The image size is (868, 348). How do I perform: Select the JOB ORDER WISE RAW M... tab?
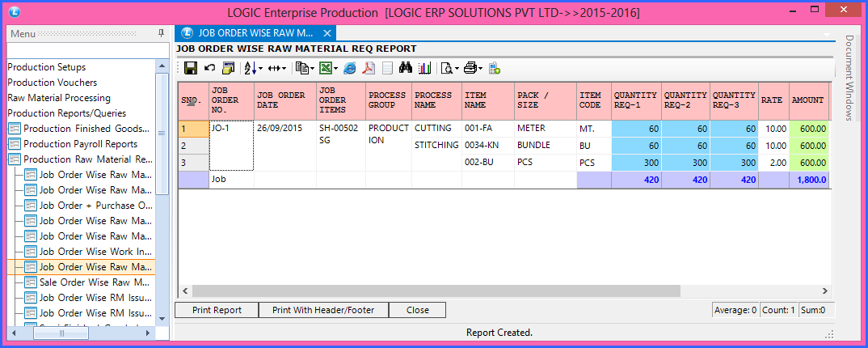[x=255, y=32]
